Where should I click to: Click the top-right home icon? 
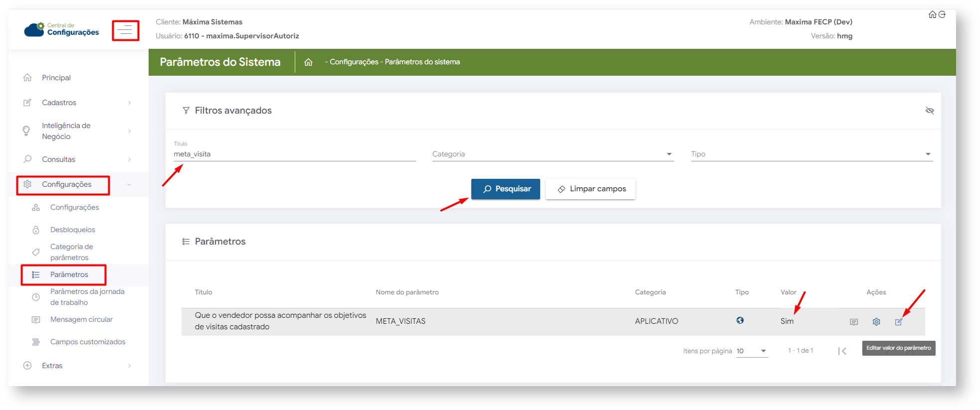[x=932, y=14]
